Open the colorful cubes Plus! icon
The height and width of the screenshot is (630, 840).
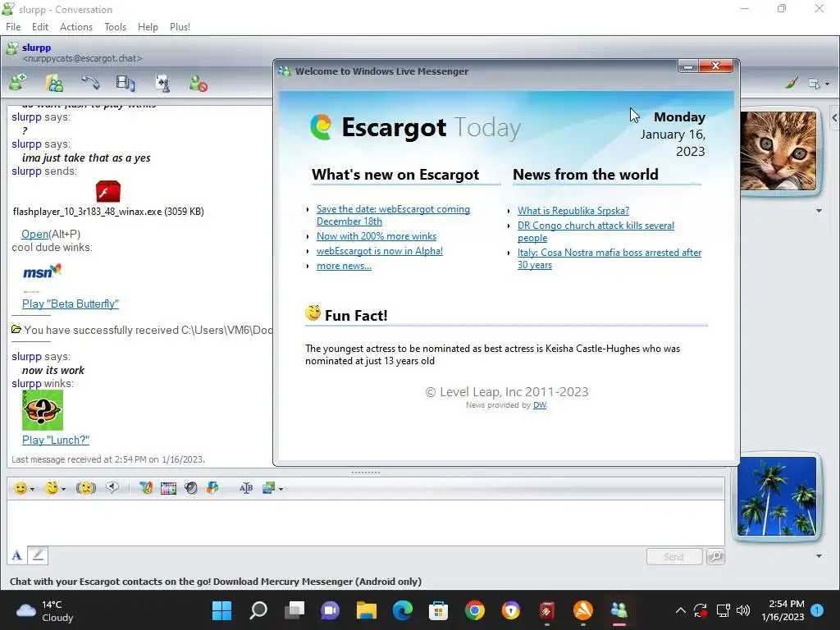tap(212, 488)
